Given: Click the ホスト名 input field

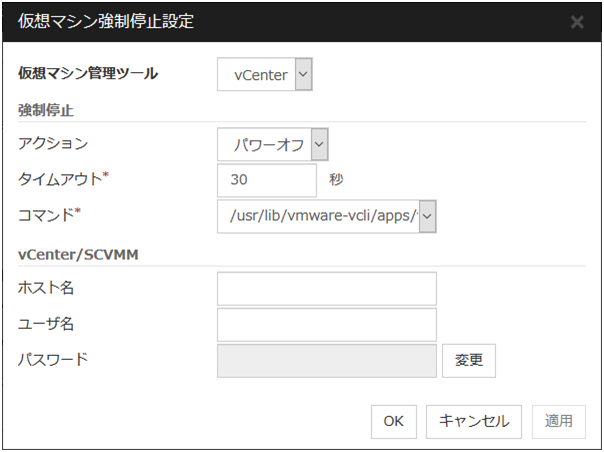Looking at the screenshot, I should 327,288.
